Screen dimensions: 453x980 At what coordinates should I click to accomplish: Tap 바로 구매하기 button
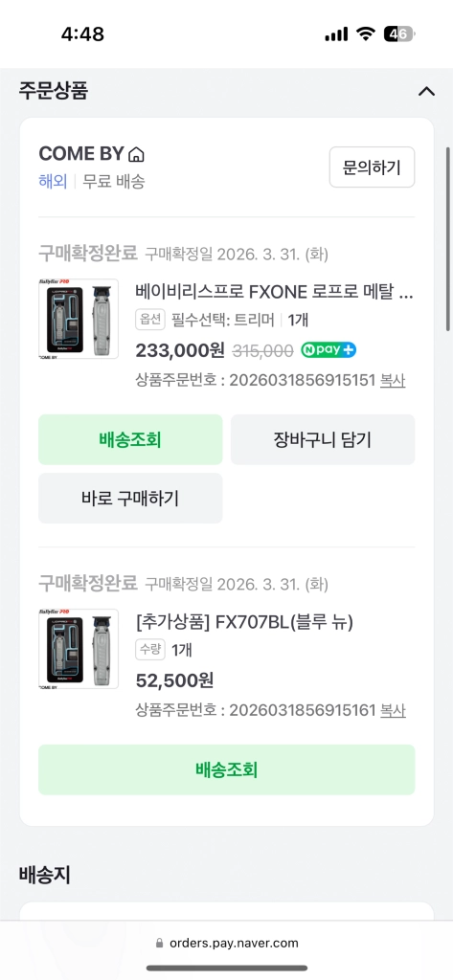click(130, 498)
